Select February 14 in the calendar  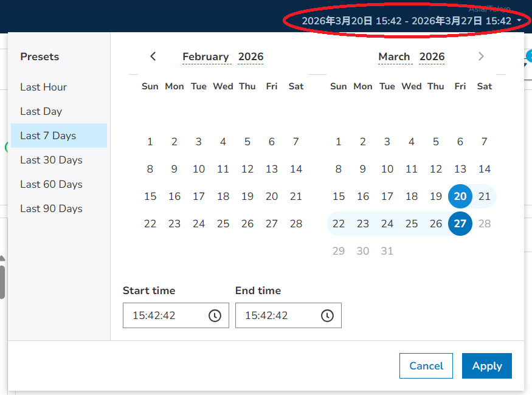(x=296, y=169)
